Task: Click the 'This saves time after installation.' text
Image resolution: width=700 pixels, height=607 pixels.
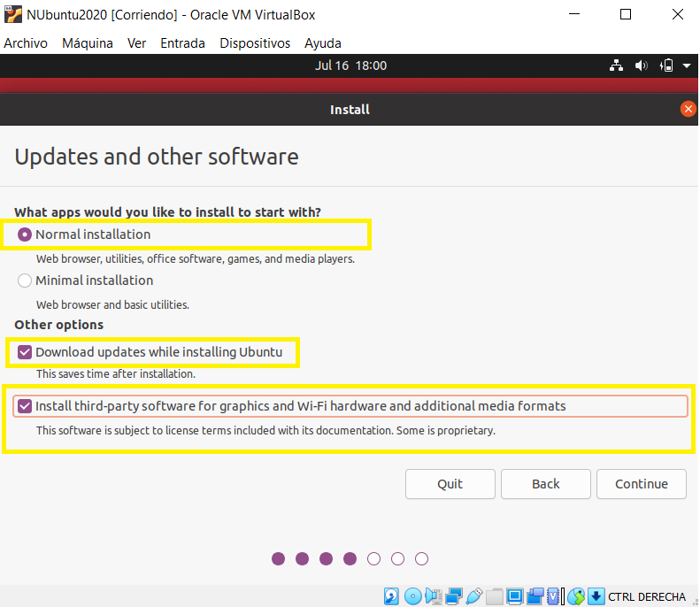Action: (116, 374)
